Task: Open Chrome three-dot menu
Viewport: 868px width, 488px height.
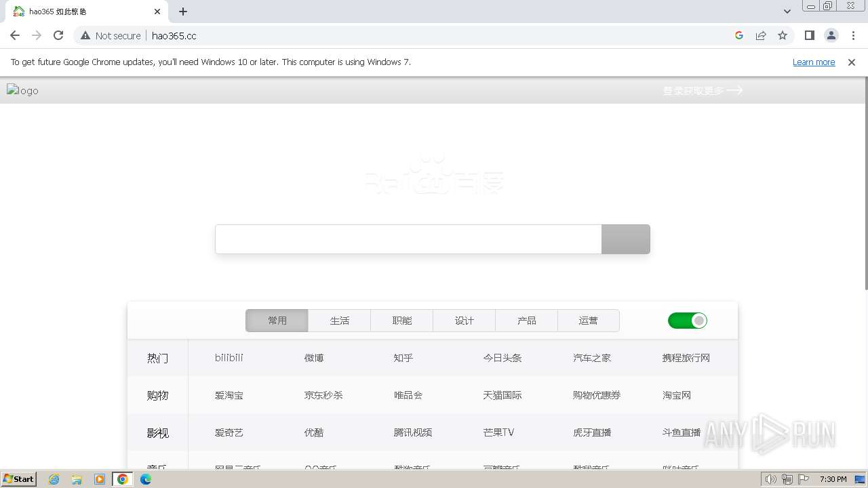Action: (x=853, y=35)
